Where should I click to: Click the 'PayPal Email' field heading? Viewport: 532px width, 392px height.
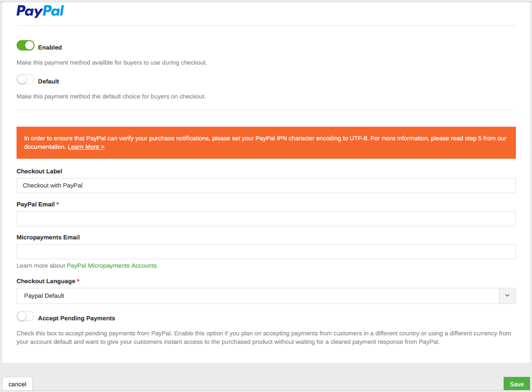tap(35, 205)
